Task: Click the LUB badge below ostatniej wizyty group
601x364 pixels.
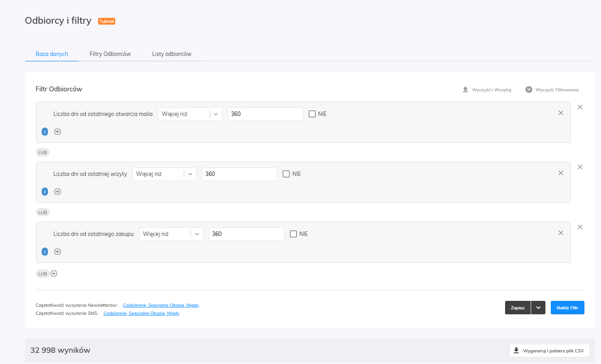Action: (43, 212)
